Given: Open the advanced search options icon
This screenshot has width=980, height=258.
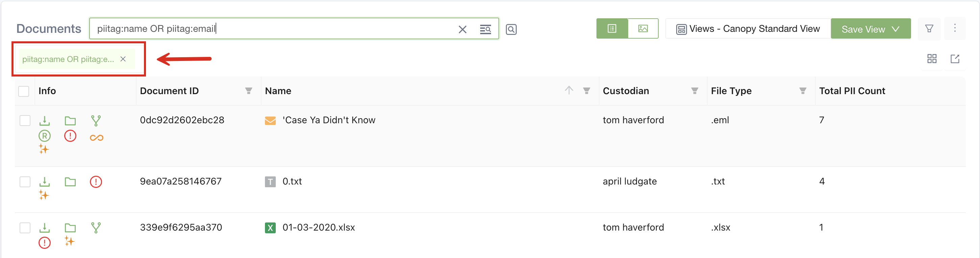Looking at the screenshot, I should (x=485, y=29).
